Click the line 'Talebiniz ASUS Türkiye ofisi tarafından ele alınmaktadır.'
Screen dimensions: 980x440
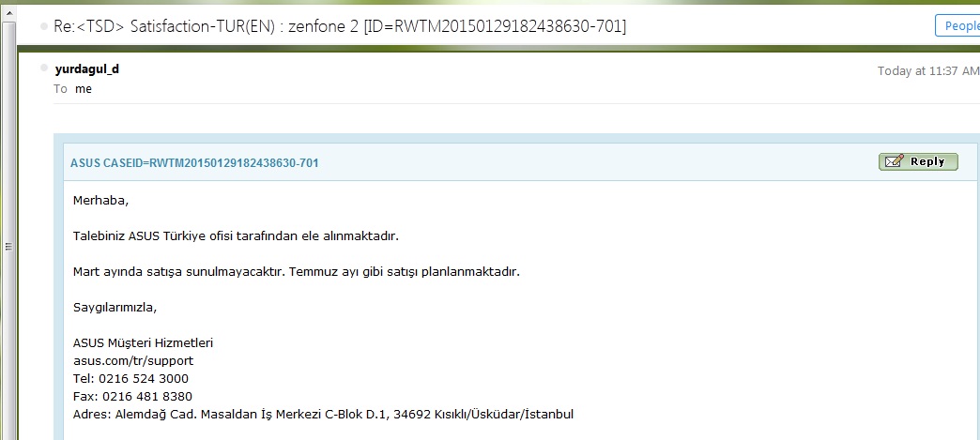coord(236,236)
